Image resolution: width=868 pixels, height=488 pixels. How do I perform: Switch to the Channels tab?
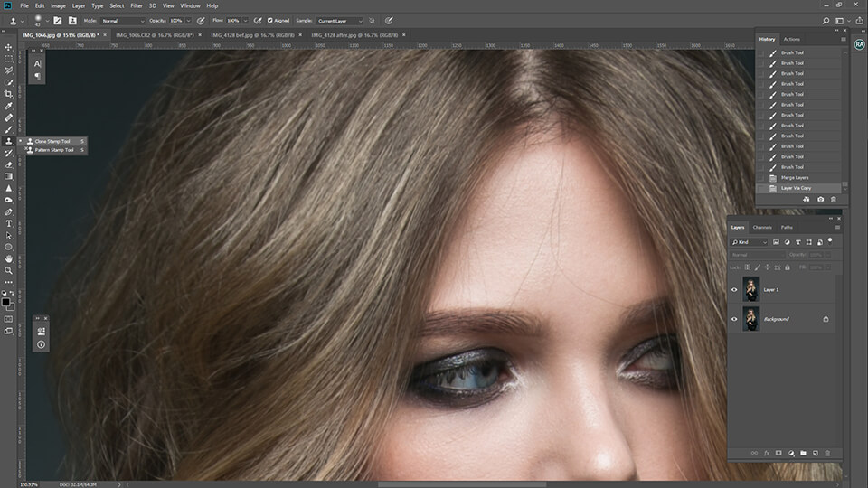pyautogui.click(x=762, y=228)
